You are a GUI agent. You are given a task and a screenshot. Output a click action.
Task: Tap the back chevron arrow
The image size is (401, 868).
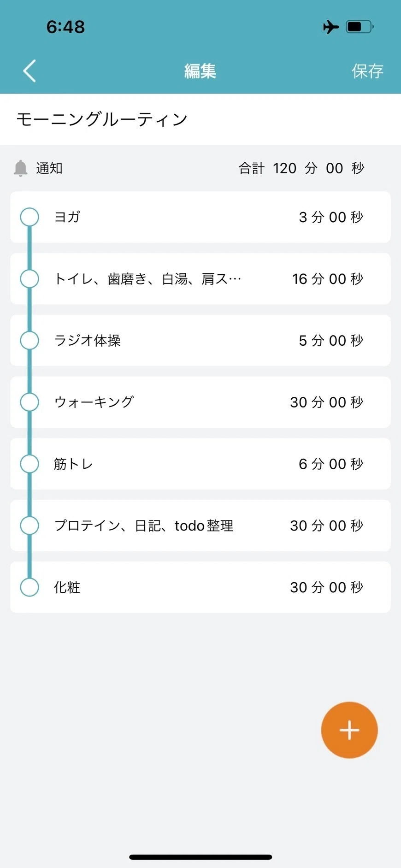tap(29, 71)
